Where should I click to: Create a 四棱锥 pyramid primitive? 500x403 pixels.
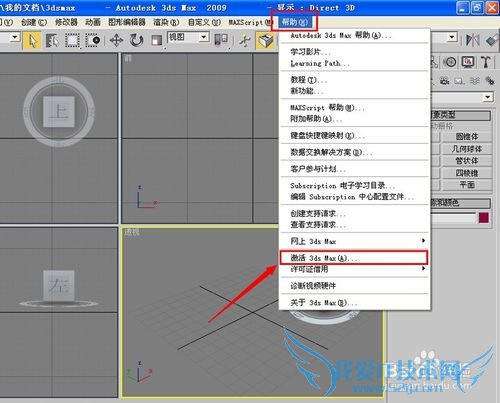(467, 173)
